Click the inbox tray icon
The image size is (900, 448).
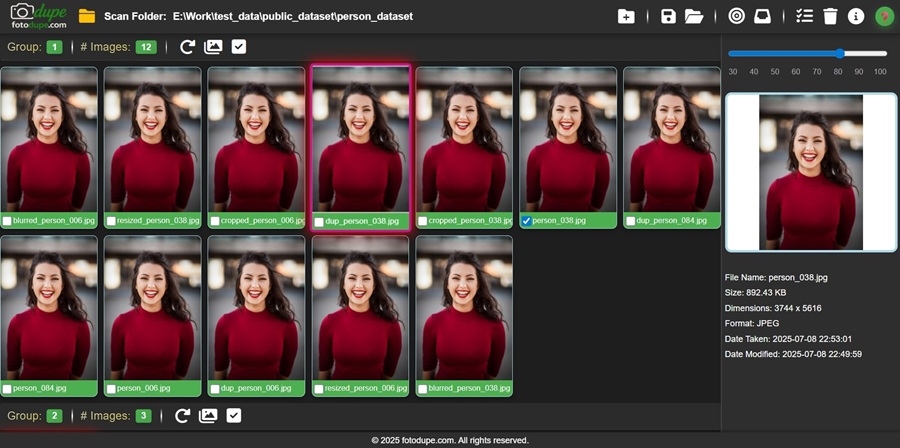tap(762, 16)
